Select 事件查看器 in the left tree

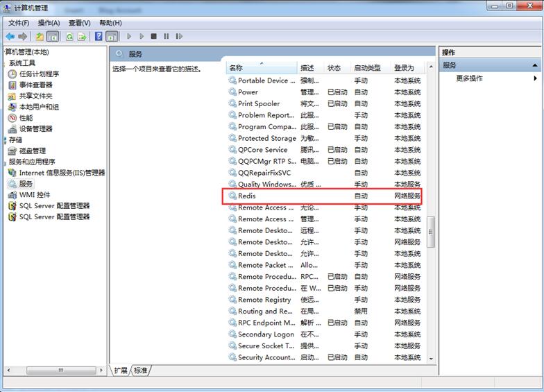coord(35,85)
